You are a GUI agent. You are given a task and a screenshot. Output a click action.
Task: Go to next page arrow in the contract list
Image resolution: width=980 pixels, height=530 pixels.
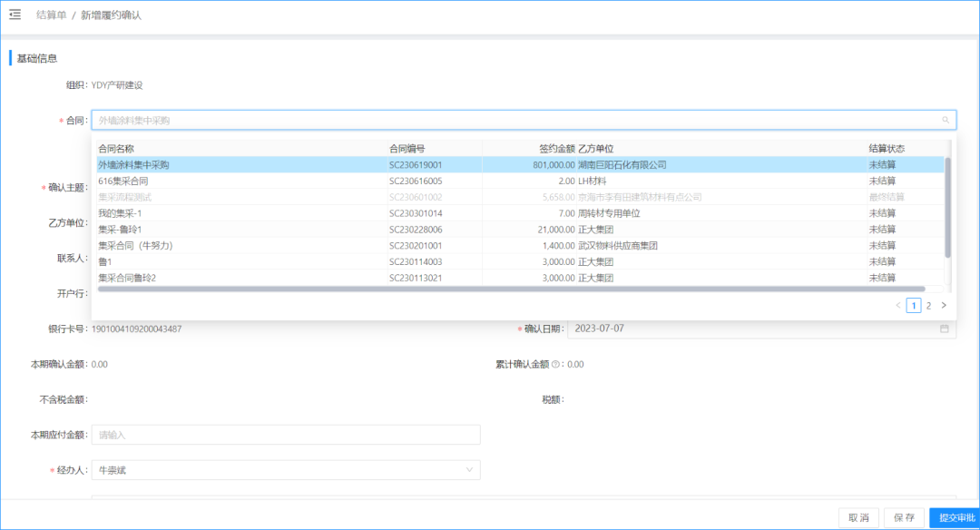click(944, 306)
